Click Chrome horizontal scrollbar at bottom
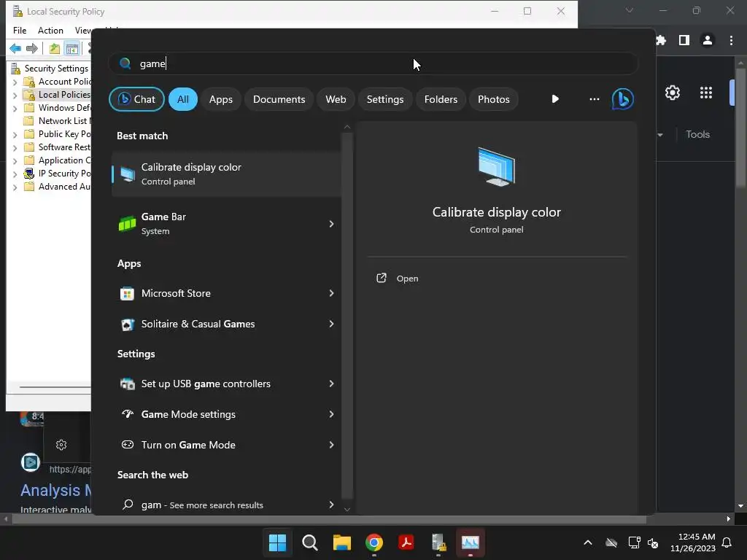747x560 pixels. click(x=329, y=519)
